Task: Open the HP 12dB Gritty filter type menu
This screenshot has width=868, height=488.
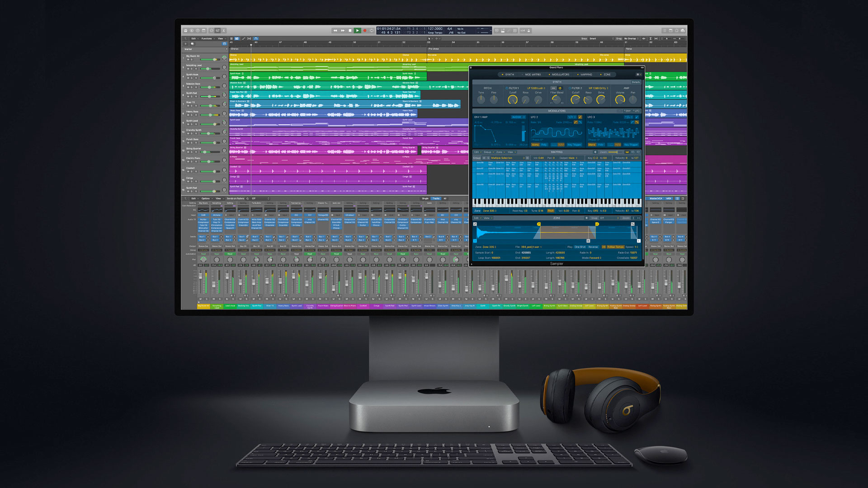Action: click(x=598, y=88)
